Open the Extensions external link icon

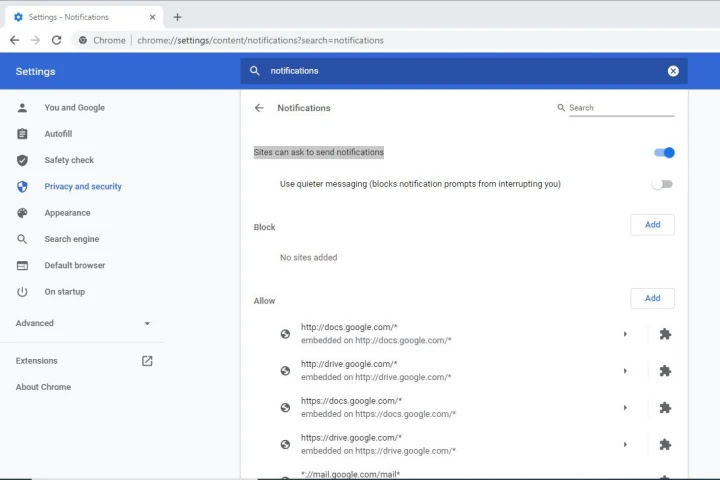tap(147, 361)
